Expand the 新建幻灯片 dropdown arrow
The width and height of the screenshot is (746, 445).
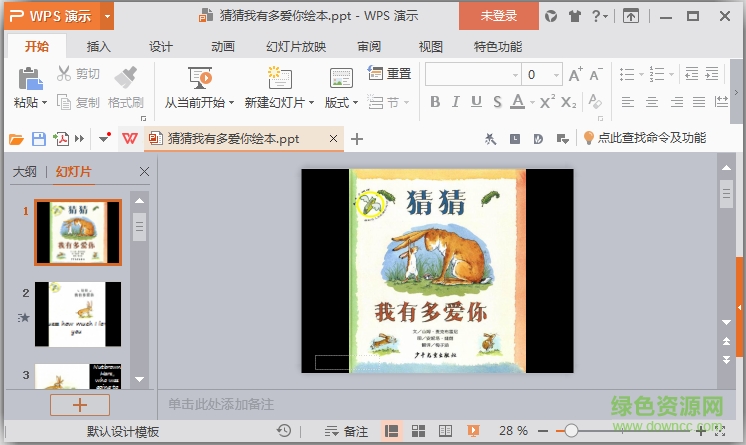click(x=312, y=102)
